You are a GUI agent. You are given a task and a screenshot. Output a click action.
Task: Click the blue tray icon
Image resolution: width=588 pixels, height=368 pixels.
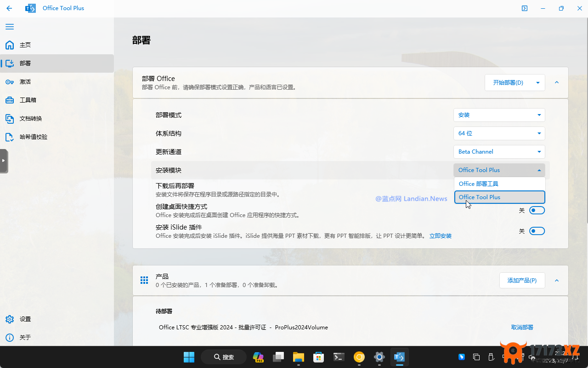pos(462,357)
